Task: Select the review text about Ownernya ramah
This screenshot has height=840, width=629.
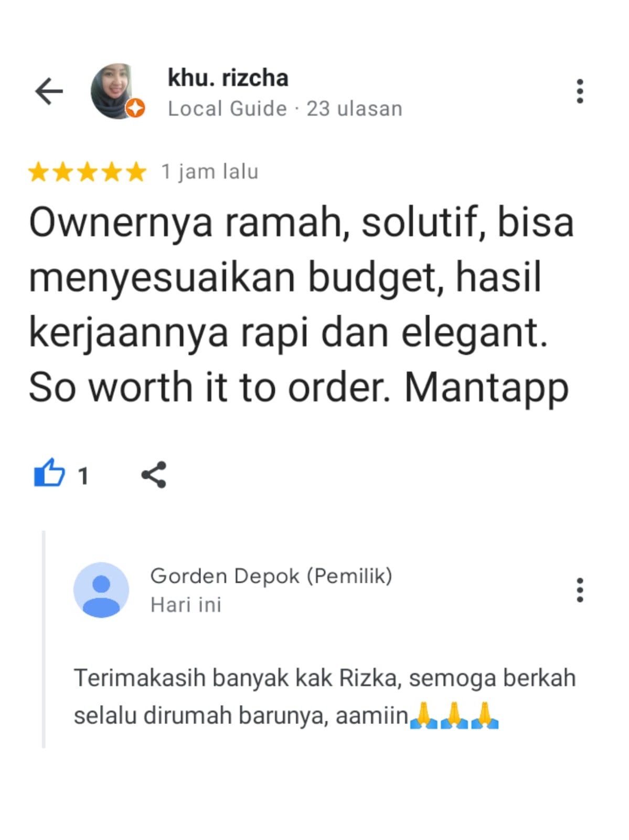Action: pyautogui.click(x=301, y=305)
